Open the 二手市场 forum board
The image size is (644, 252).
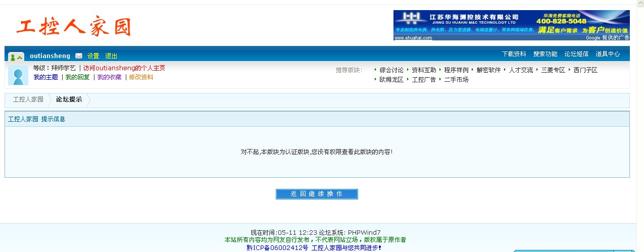tap(456, 80)
